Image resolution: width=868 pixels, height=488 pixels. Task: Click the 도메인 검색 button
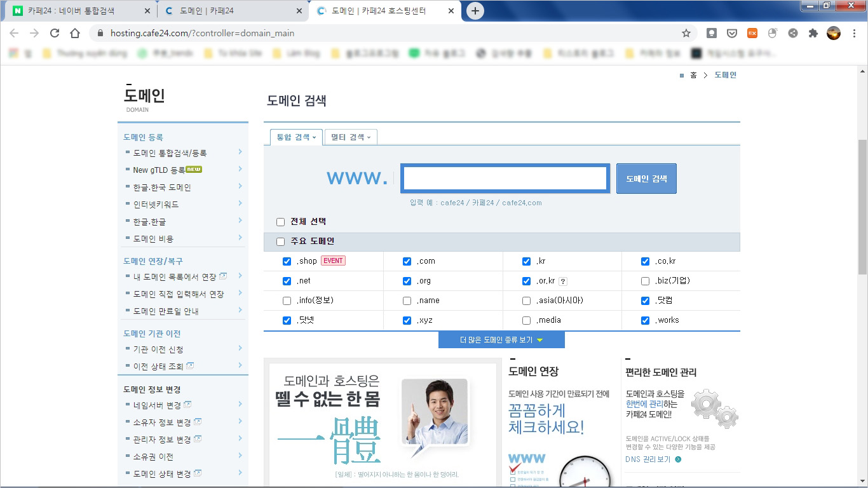(x=646, y=179)
